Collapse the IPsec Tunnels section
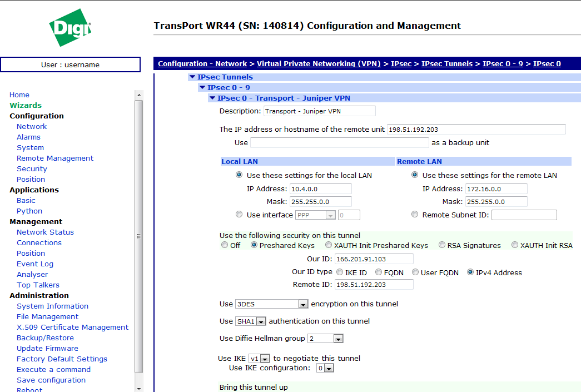581x392 pixels. click(192, 77)
